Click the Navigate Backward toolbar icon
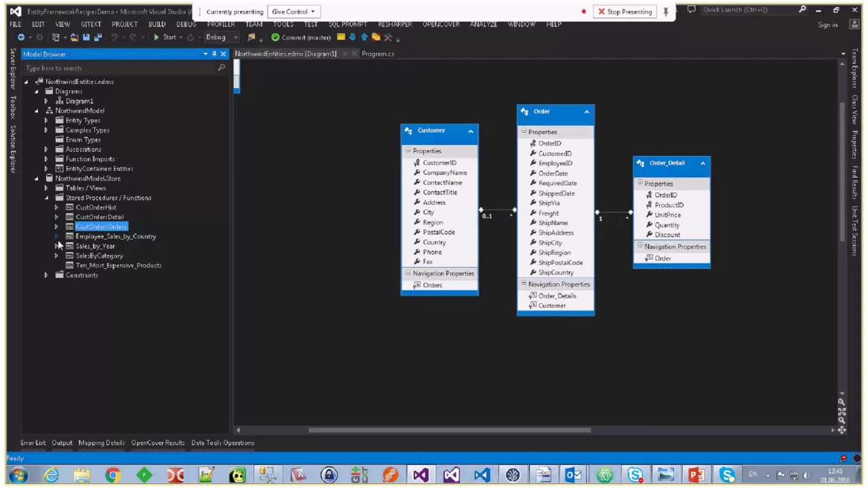The height and width of the screenshot is (488, 868). (21, 37)
